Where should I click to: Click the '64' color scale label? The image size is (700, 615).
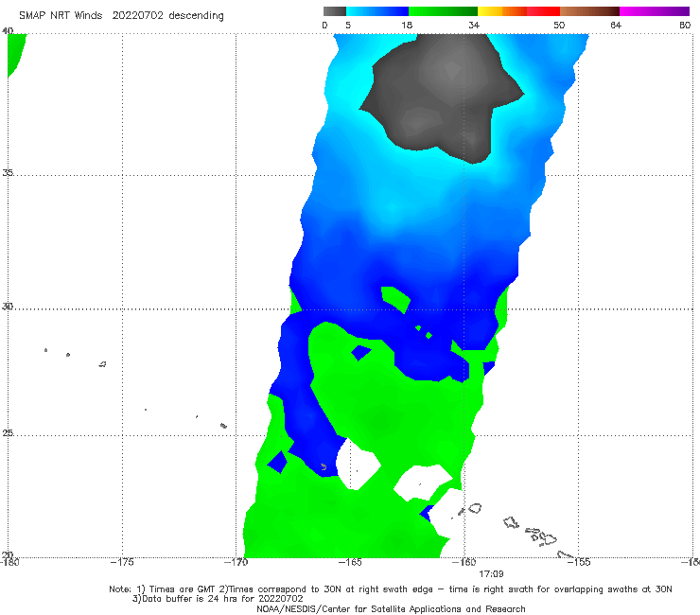pyautogui.click(x=616, y=25)
